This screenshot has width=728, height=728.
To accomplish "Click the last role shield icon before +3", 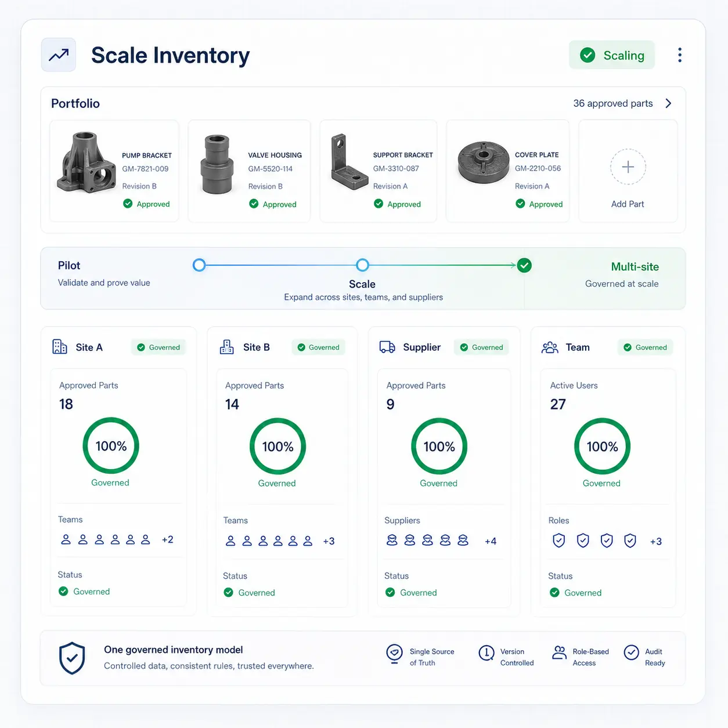I will 630,540.
